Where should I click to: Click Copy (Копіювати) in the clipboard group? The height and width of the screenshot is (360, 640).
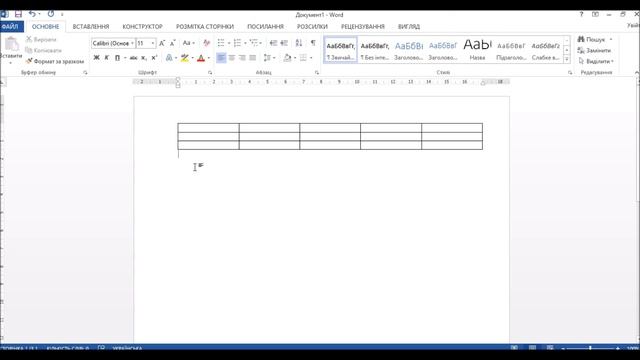[x=43, y=51]
